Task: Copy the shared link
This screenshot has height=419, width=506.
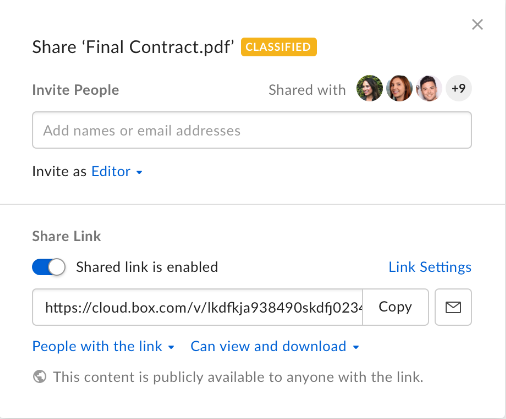Action: (x=395, y=307)
